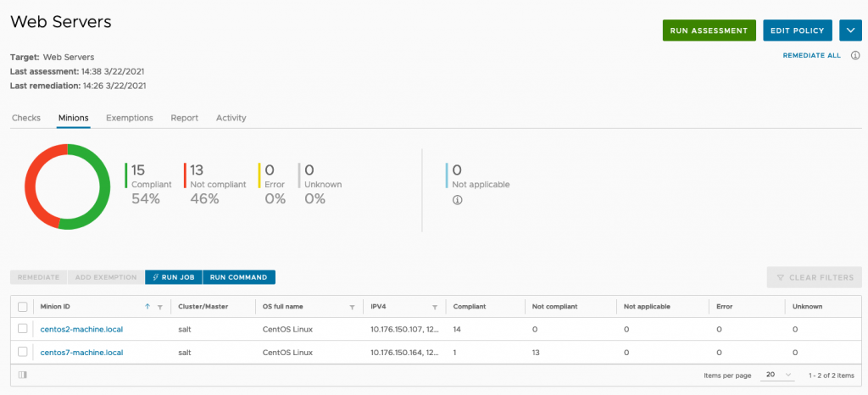Click the Run Command button
Viewport: 868px width, 395px height.
click(x=239, y=277)
